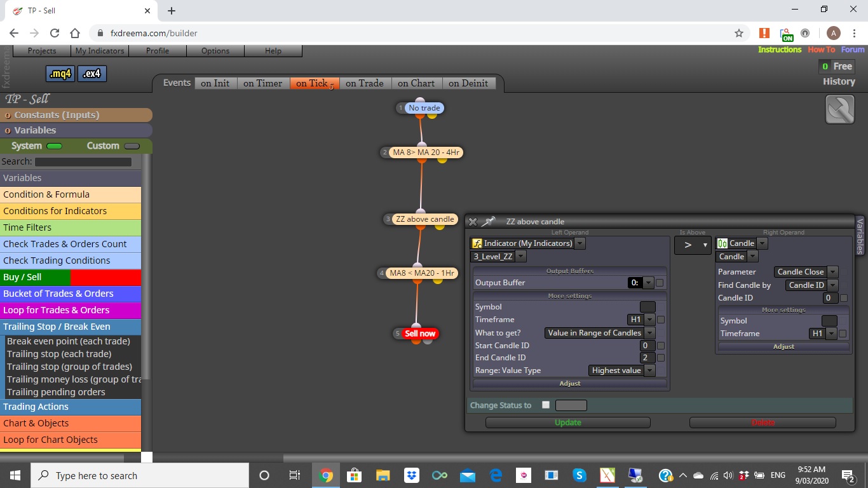Tick the Right Operand Timeframe checkbox

(x=843, y=334)
